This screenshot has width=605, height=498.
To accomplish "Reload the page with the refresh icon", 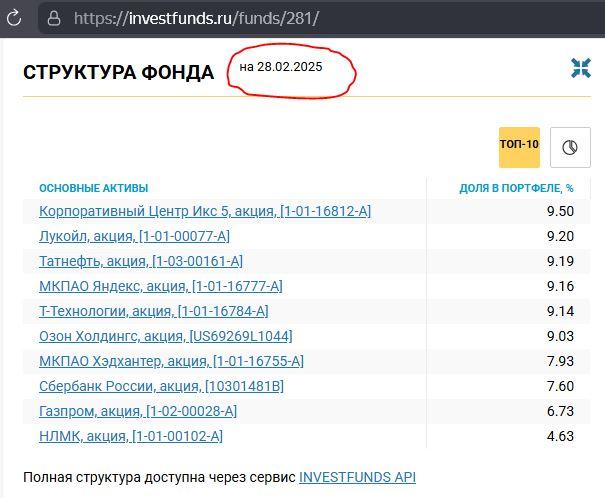I will pos(14,18).
